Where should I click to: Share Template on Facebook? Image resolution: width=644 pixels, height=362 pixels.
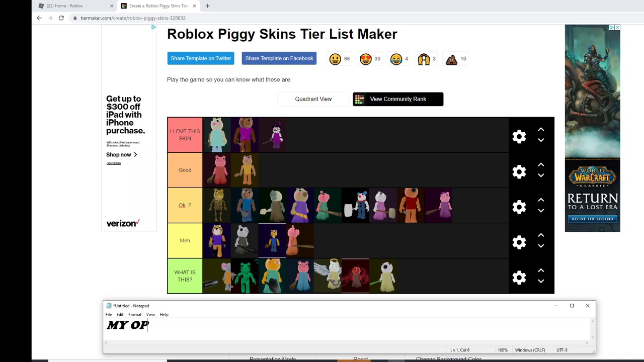pos(279,58)
